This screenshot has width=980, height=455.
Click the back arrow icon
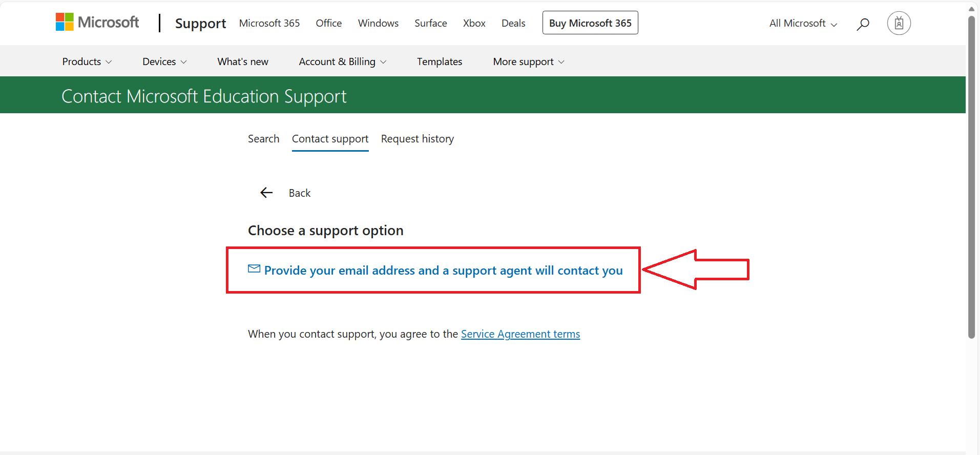tap(266, 193)
